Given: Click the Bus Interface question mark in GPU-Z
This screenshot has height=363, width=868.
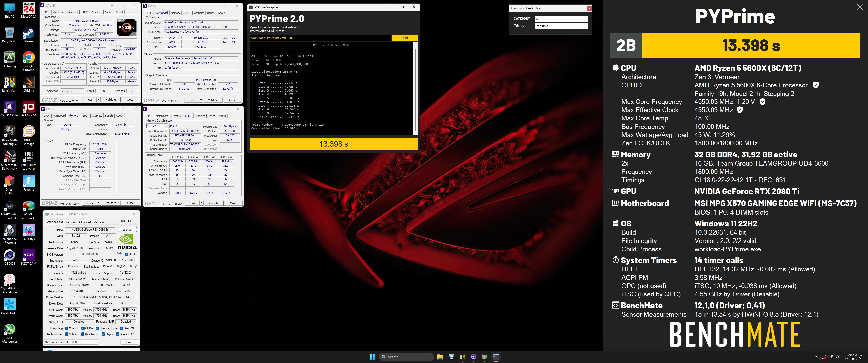Looking at the screenshot, I should coord(136,266).
